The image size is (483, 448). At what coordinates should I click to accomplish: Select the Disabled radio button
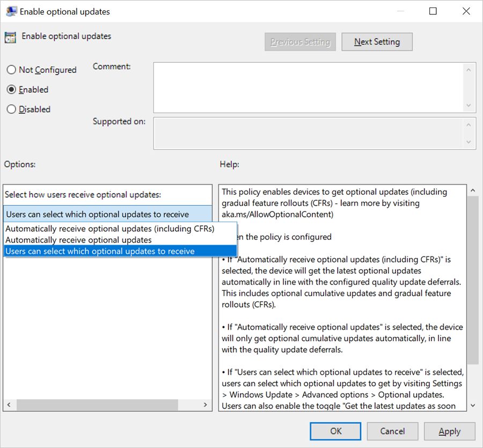(x=10, y=109)
